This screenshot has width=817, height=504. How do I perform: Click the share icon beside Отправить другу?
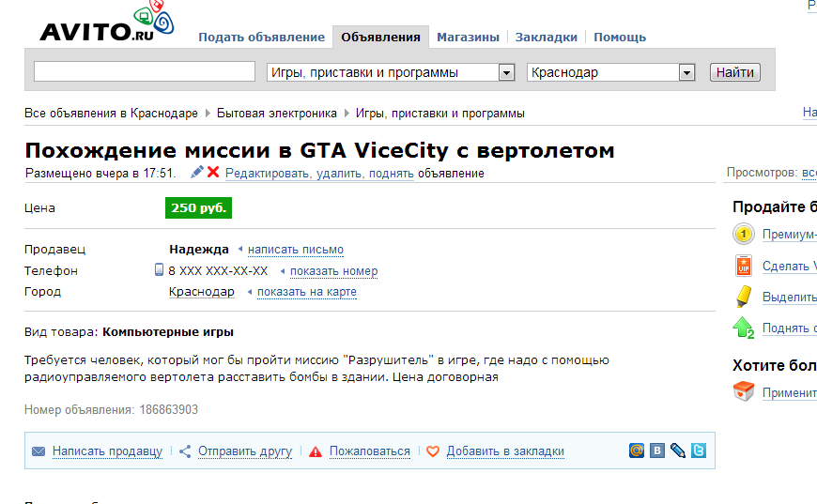(185, 451)
